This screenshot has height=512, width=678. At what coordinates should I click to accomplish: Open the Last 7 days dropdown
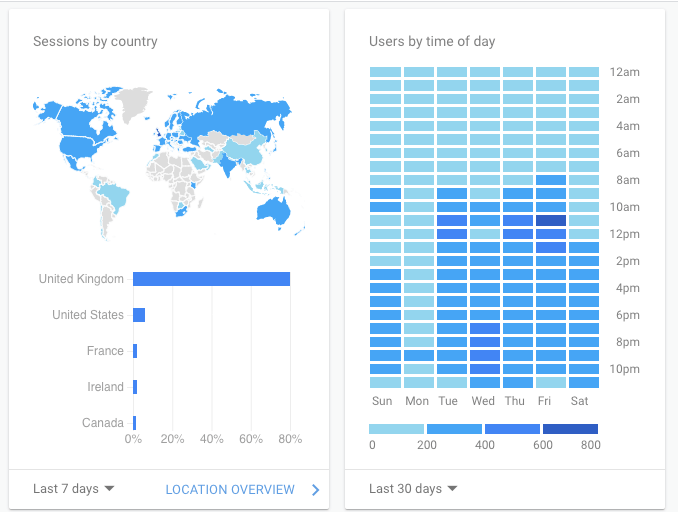[x=73, y=489]
